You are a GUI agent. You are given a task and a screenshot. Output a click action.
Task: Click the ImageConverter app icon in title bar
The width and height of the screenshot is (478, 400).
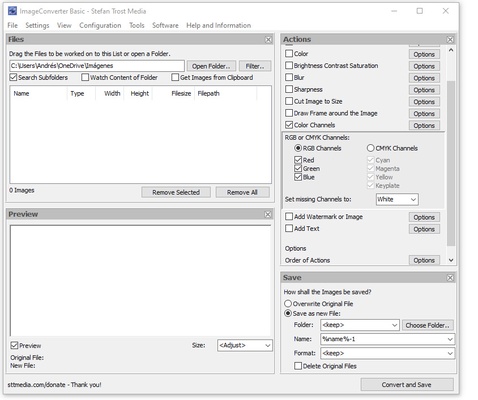tap(12, 11)
